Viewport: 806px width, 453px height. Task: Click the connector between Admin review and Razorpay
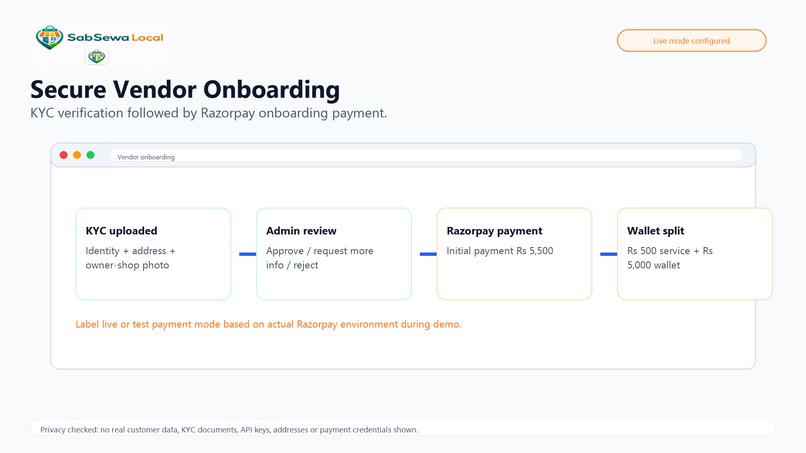click(x=428, y=253)
